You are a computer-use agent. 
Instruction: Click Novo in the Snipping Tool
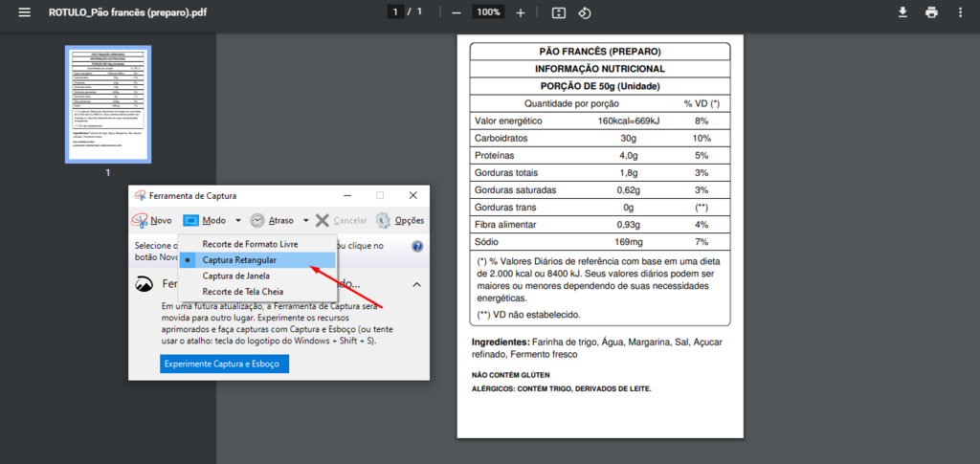tap(152, 220)
